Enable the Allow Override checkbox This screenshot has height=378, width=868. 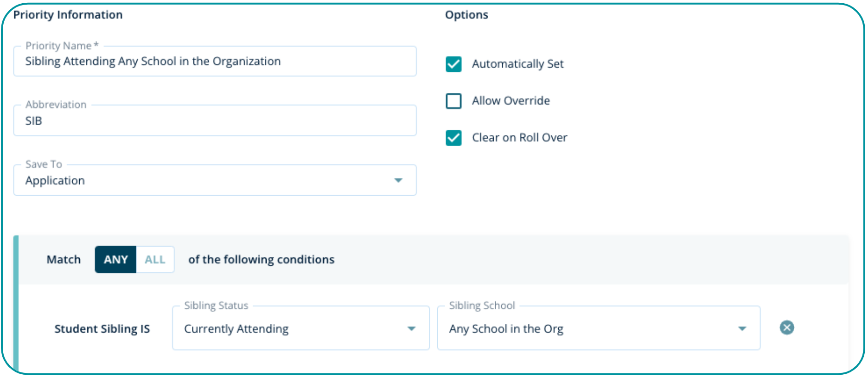click(x=453, y=101)
